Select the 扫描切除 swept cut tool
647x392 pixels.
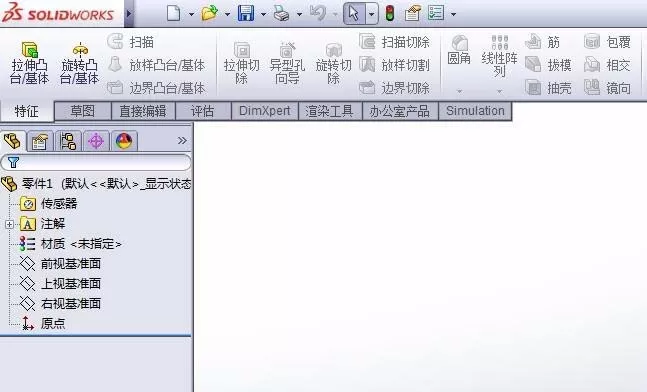click(394, 42)
